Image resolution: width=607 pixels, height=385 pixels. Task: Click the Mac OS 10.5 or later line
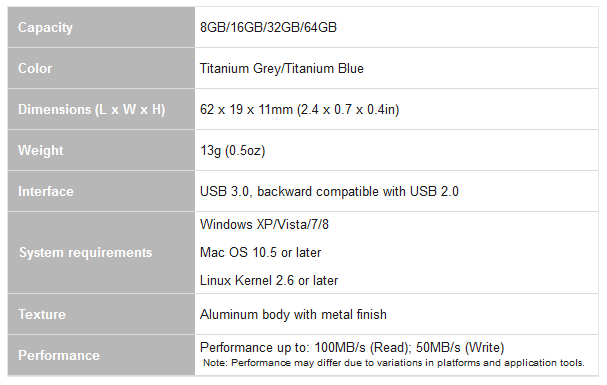tap(260, 253)
